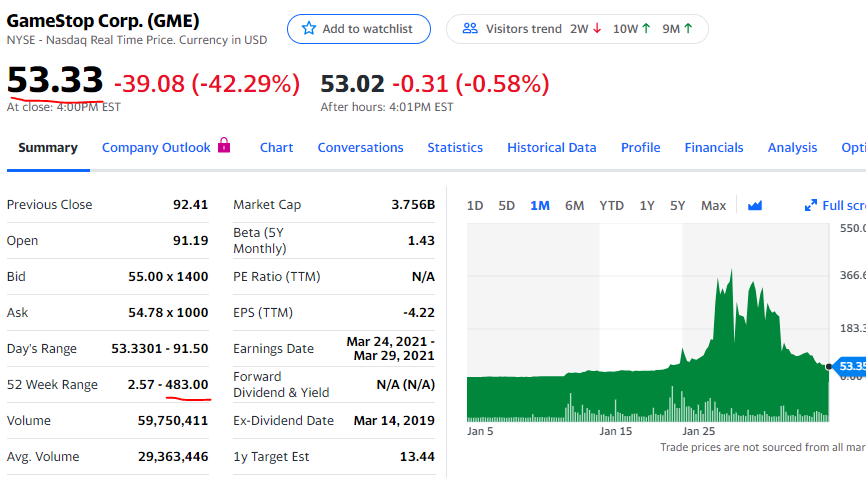866x478 pixels.
Task: Click the Day's Range value 53.3301 - 91.50
Action: point(160,349)
